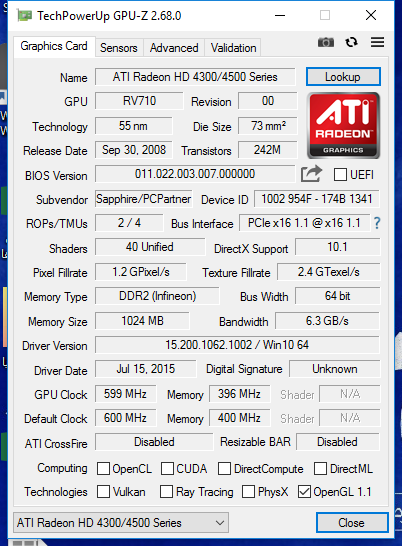Image resolution: width=402 pixels, height=546 pixels.
Task: Expand the graphics card selector dropdown
Action: (121, 522)
